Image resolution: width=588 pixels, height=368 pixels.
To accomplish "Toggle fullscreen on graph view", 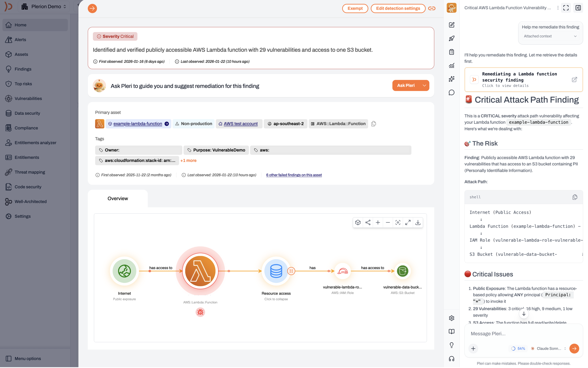I will click(408, 223).
